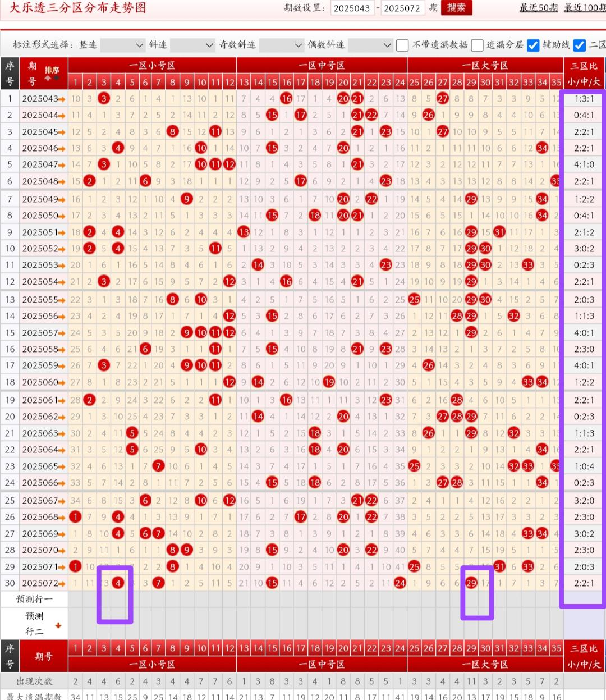Click the orange arrow beside issue 2025060
This screenshot has width=606, height=700.
point(62,382)
